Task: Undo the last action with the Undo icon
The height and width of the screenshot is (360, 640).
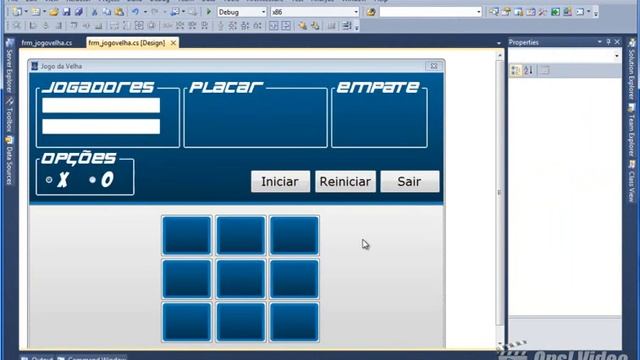Action: (x=135, y=12)
